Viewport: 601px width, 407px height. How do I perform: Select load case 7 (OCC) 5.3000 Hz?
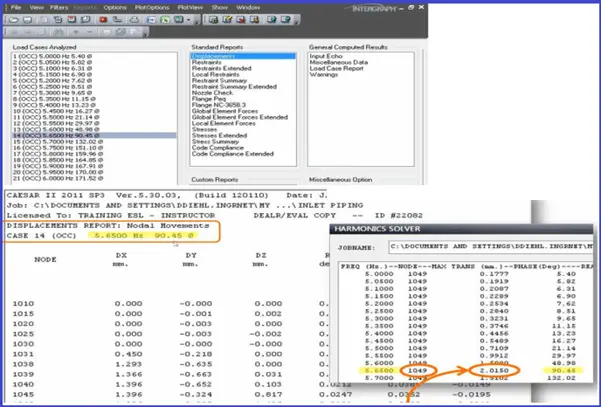[x=94, y=93]
